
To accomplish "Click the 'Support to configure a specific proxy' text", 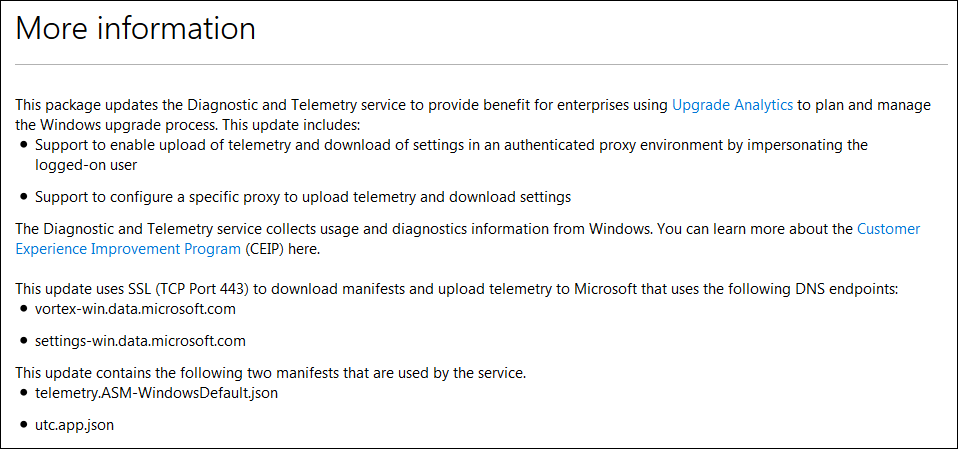I will coord(302,197).
